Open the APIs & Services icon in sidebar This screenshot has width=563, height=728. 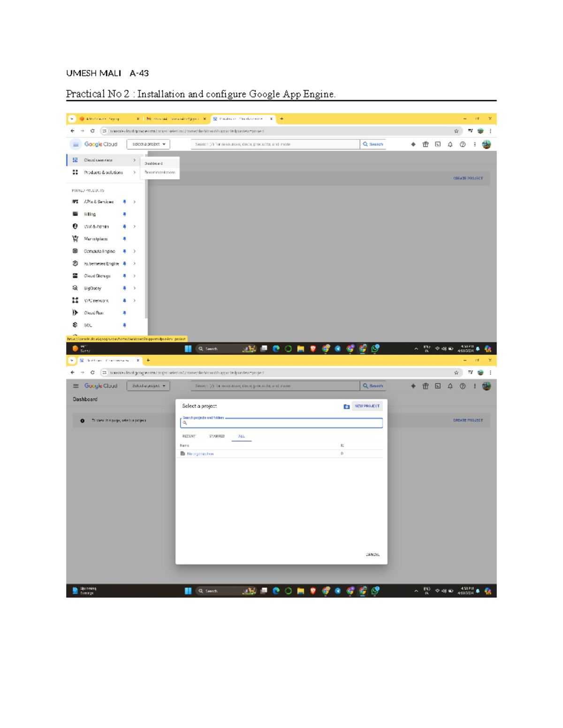75,202
